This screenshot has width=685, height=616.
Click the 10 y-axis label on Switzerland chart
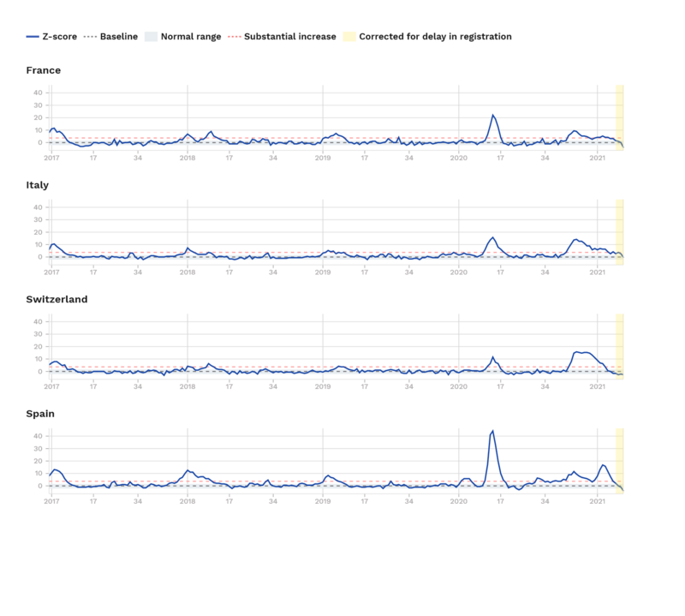pyautogui.click(x=38, y=359)
